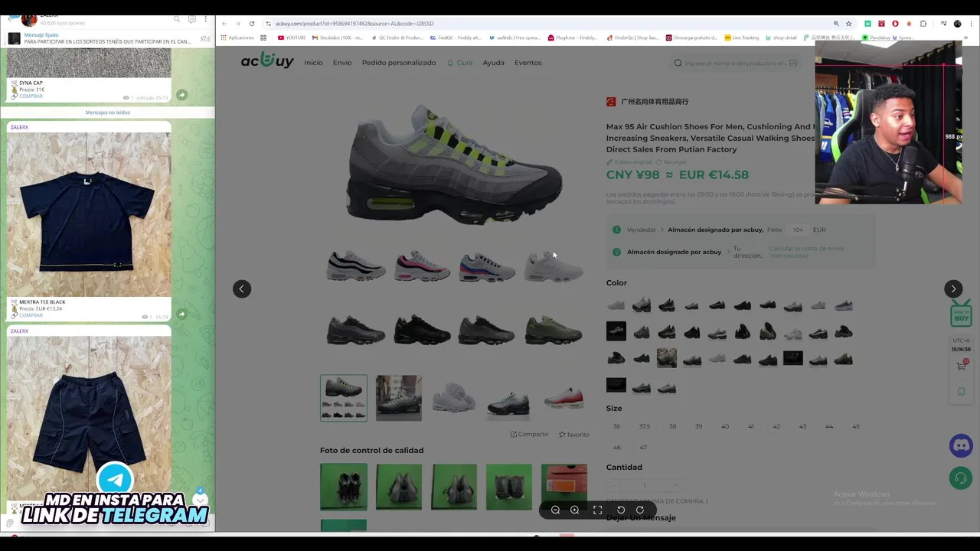Go to previous product image arrow
Screen dimensions: 980x551
coord(242,289)
